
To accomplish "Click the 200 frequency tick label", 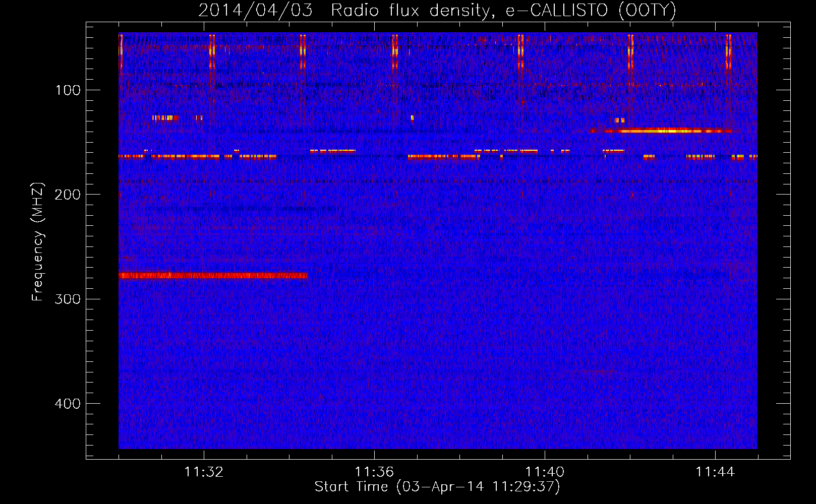I will [x=68, y=195].
